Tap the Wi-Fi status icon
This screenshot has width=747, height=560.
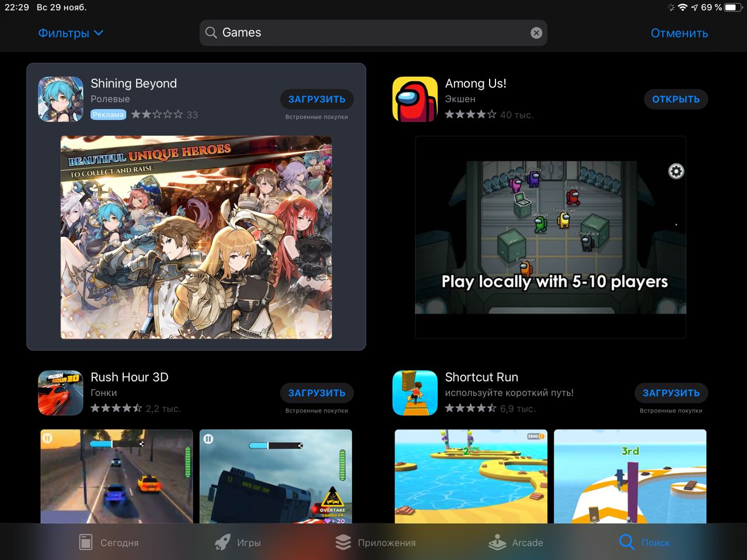682,7
